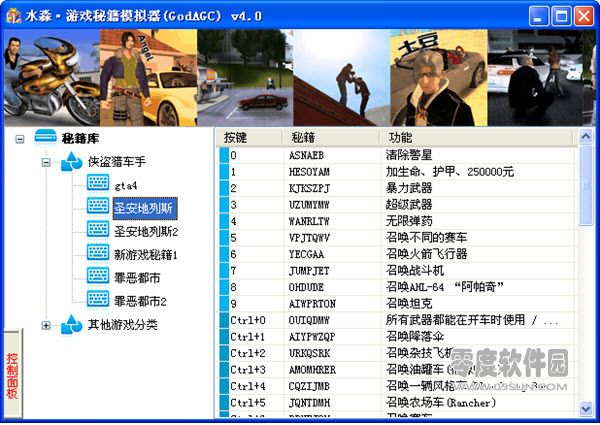Select the 秘籍库 root label
600x425 pixels.
80,138
